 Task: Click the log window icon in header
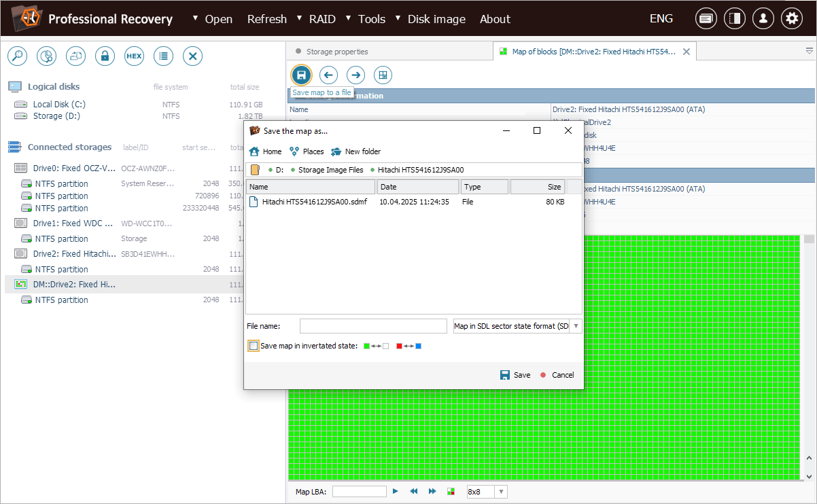pyautogui.click(x=706, y=19)
